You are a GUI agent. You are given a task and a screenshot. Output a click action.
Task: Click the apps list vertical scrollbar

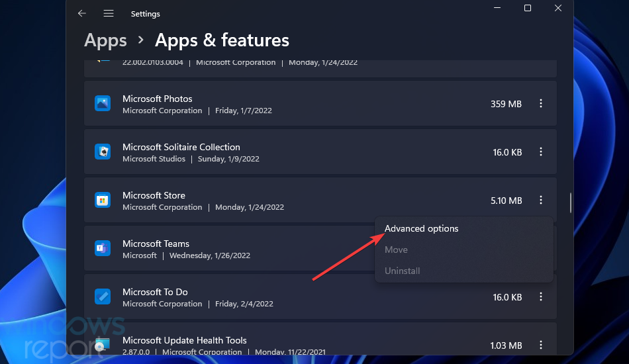571,203
